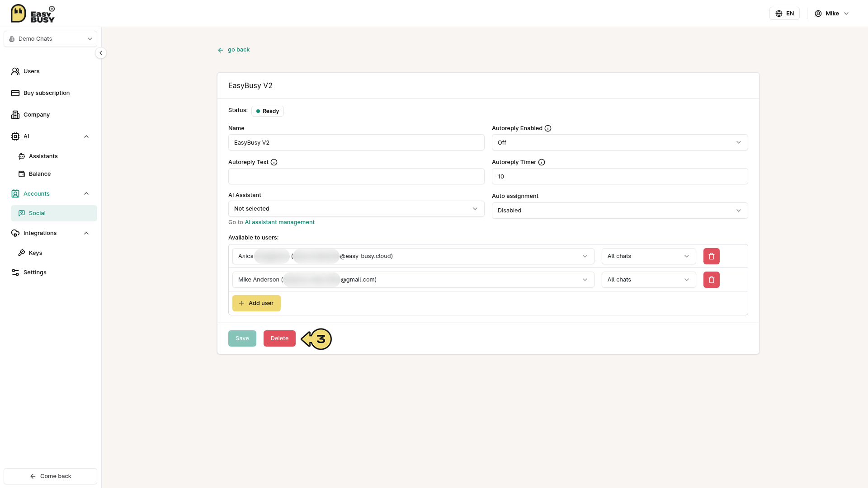The width and height of the screenshot is (868, 488).
Task: Collapse the Accounts menu section
Action: [x=86, y=194]
